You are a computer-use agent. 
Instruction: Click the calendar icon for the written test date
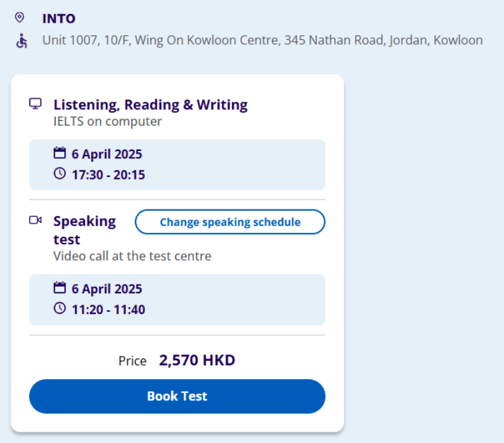(60, 154)
